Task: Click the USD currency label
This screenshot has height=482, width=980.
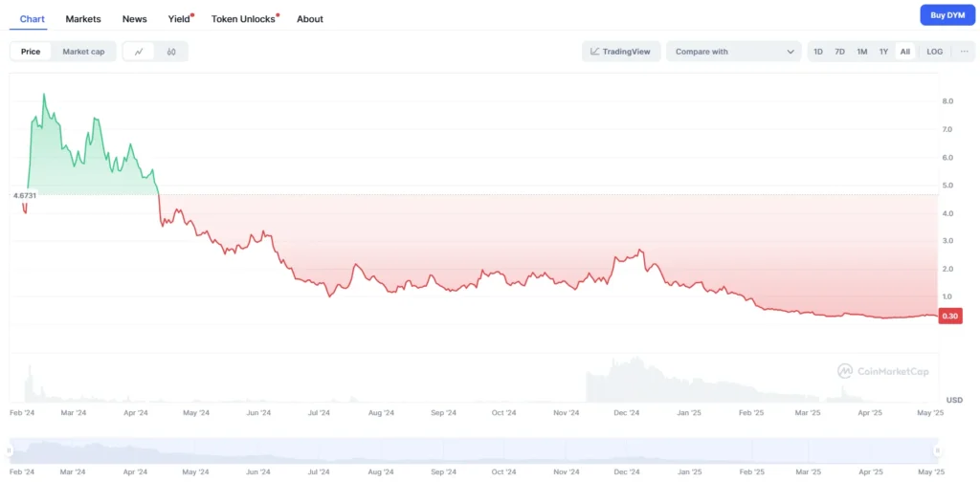Action: (954, 400)
